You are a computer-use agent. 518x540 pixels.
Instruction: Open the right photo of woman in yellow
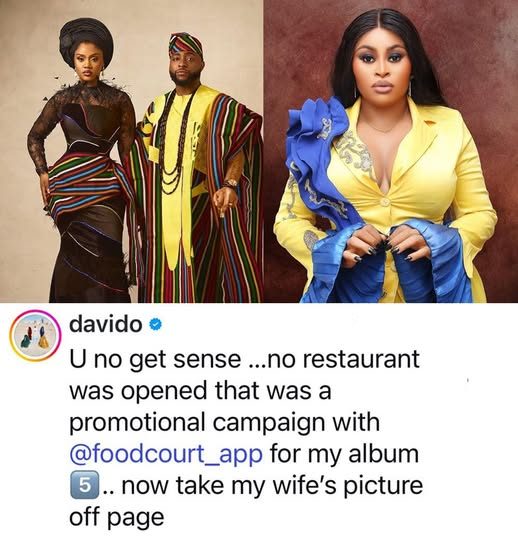click(x=391, y=152)
